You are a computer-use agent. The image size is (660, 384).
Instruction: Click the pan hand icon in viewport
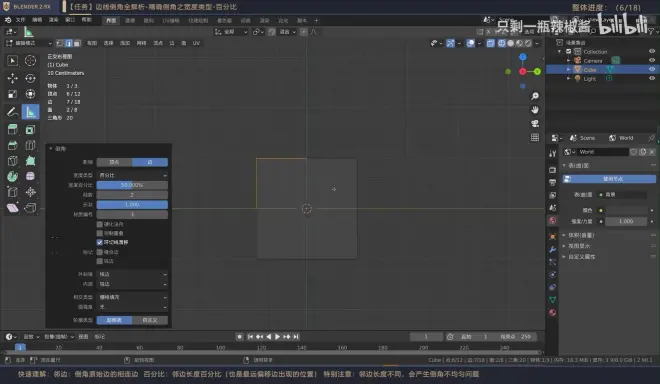coord(535,109)
